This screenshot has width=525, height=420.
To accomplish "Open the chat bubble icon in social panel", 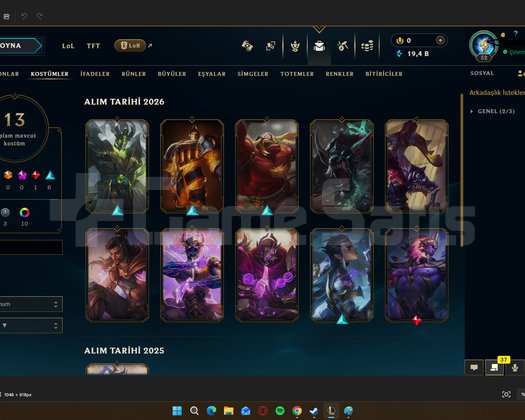I will 474,368.
